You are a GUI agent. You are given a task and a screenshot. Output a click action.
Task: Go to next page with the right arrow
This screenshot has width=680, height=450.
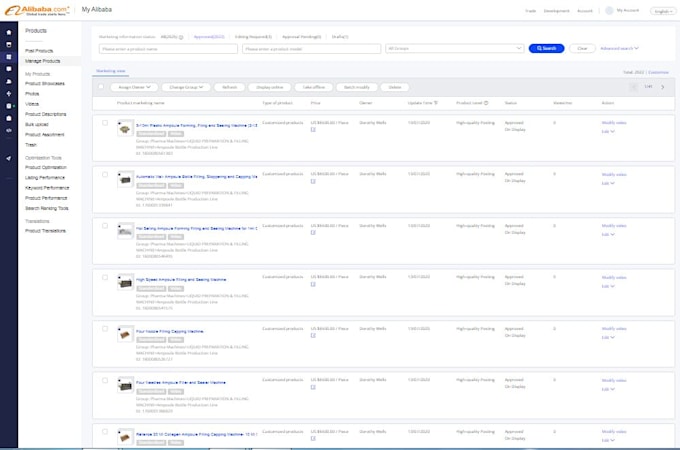[x=663, y=87]
